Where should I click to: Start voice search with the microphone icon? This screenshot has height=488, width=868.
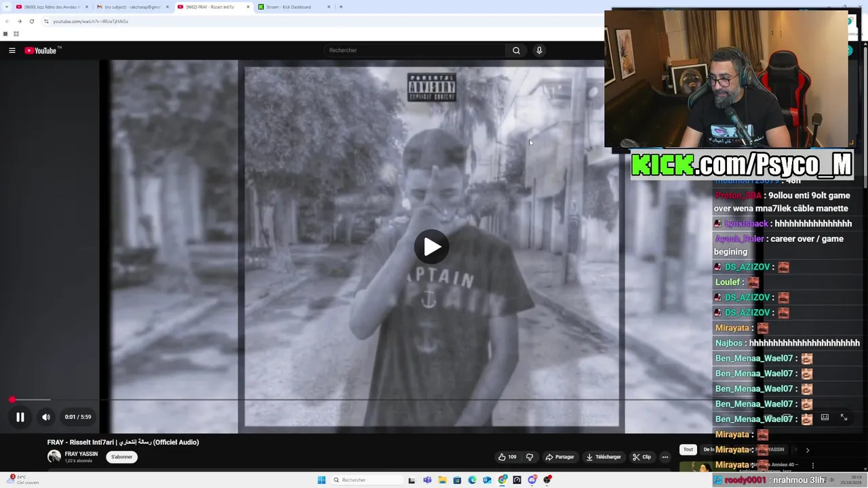pos(539,50)
